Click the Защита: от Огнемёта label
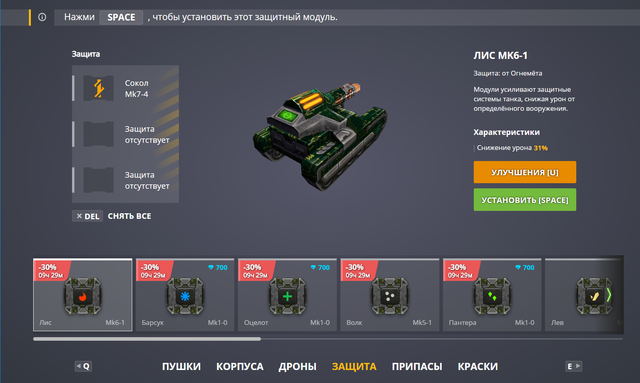 (x=508, y=73)
